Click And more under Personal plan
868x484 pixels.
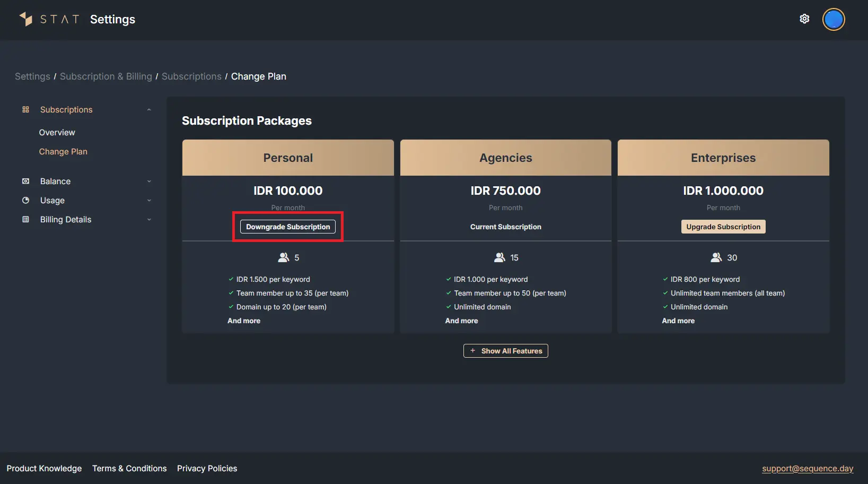point(244,321)
